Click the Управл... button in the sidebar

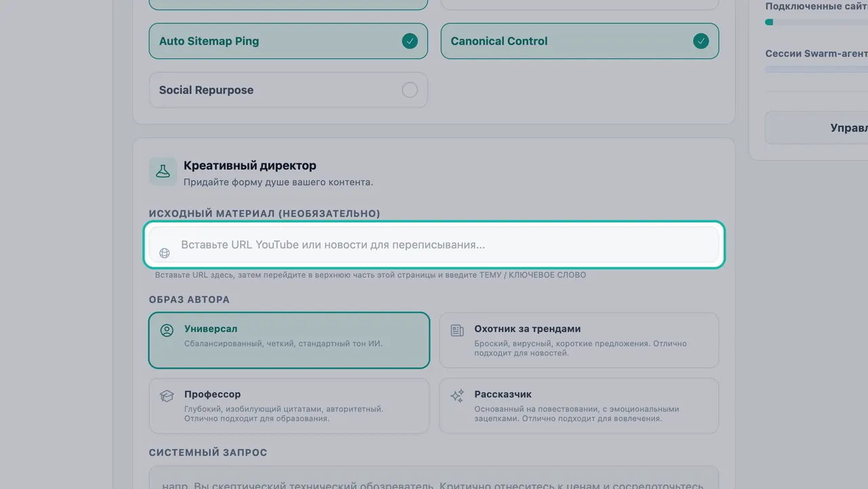tap(816, 128)
